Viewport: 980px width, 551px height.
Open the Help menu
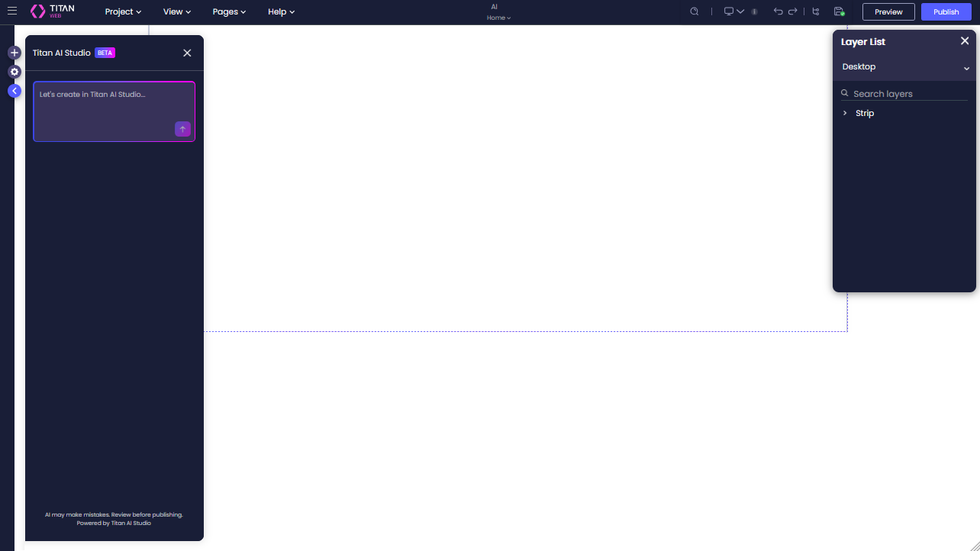281,11
